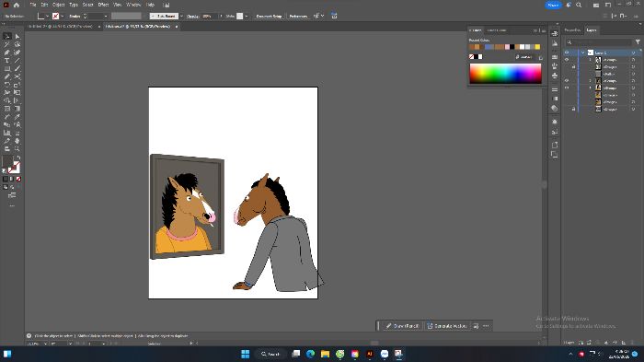Select the Direct Selection tool

coord(17,36)
